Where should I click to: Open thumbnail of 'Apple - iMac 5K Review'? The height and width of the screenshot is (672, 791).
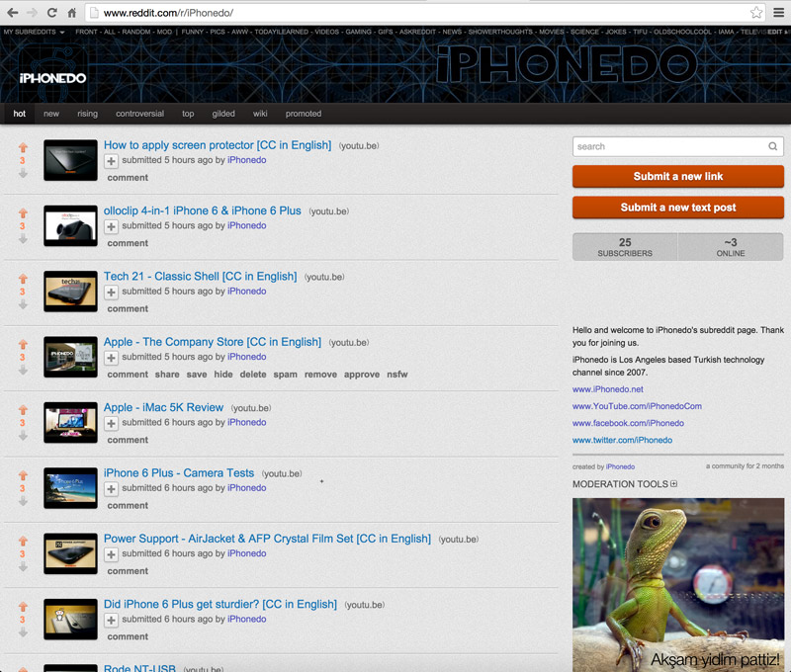[x=70, y=422]
